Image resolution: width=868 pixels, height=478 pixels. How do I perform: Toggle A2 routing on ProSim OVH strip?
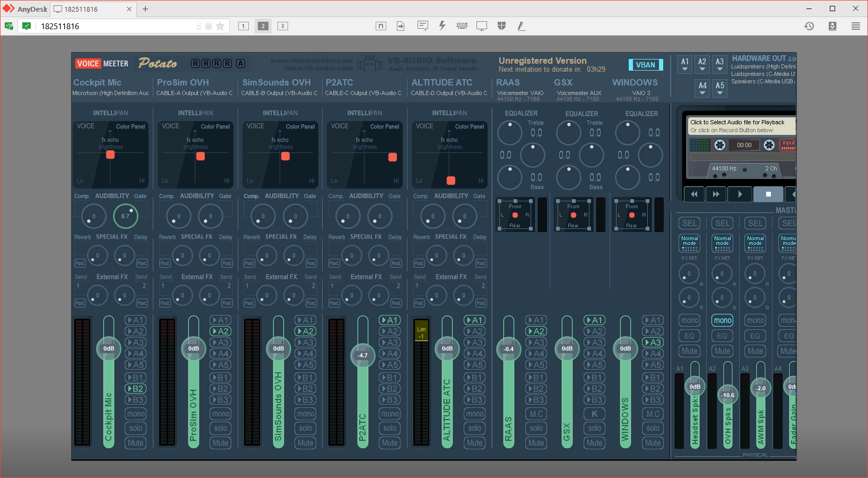221,331
